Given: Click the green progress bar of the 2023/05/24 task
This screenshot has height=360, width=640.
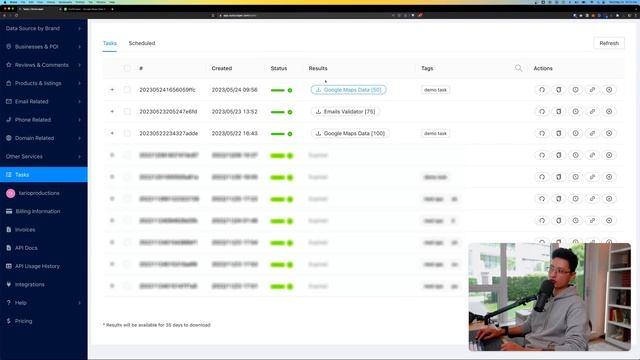Looking at the screenshot, I should coord(278,90).
